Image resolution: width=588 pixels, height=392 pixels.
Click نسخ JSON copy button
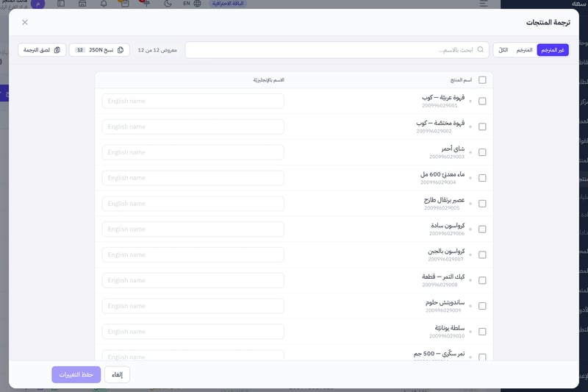tap(99, 50)
